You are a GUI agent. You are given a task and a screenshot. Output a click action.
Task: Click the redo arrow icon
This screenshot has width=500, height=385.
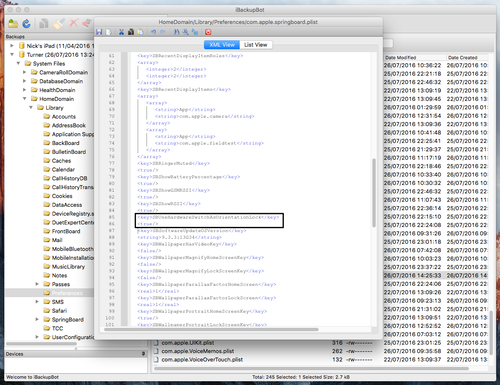(163, 32)
